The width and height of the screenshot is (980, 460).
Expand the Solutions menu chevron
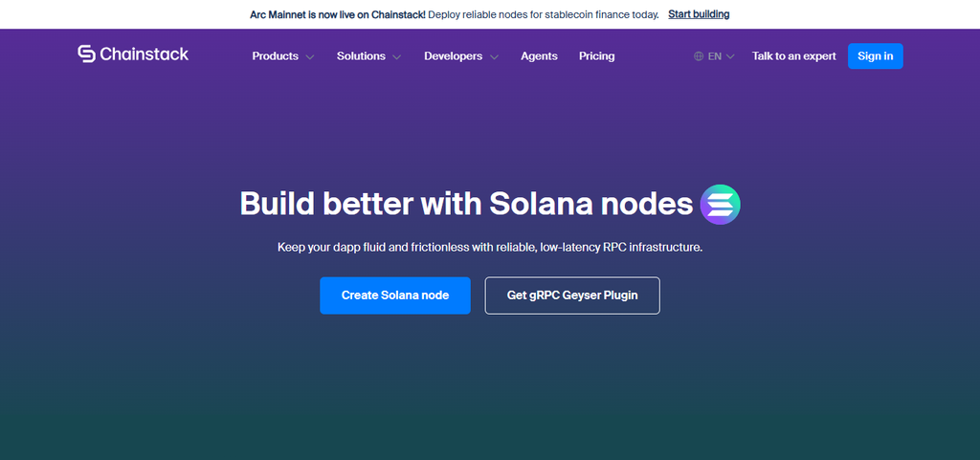(x=397, y=56)
